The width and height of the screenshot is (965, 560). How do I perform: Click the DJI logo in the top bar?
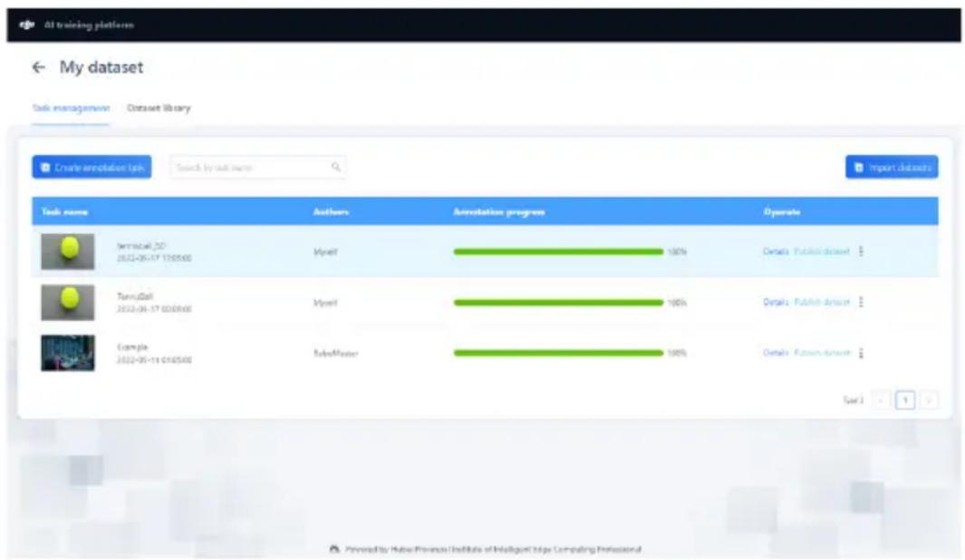(26, 25)
